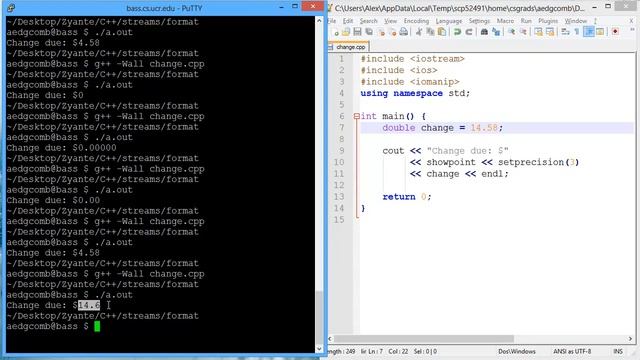Click the green terminal cursor prompt
Image resolution: width=640 pixels, height=360 pixels.
coord(97,327)
